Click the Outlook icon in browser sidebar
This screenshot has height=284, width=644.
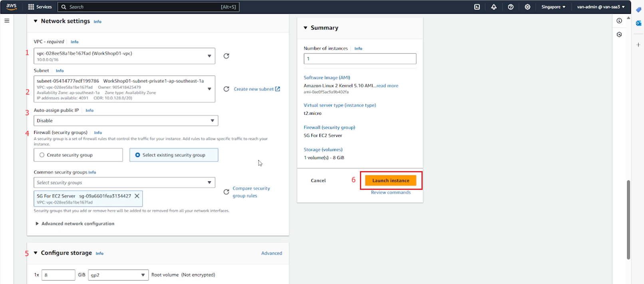[x=638, y=23]
